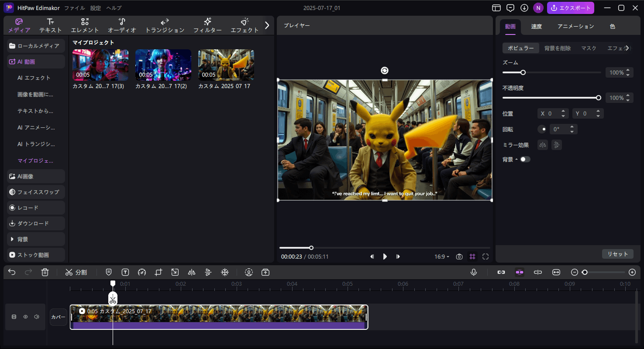Adjust the timeline zoom slider handle
Image resolution: width=644 pixels, height=349 pixels.
click(x=585, y=272)
